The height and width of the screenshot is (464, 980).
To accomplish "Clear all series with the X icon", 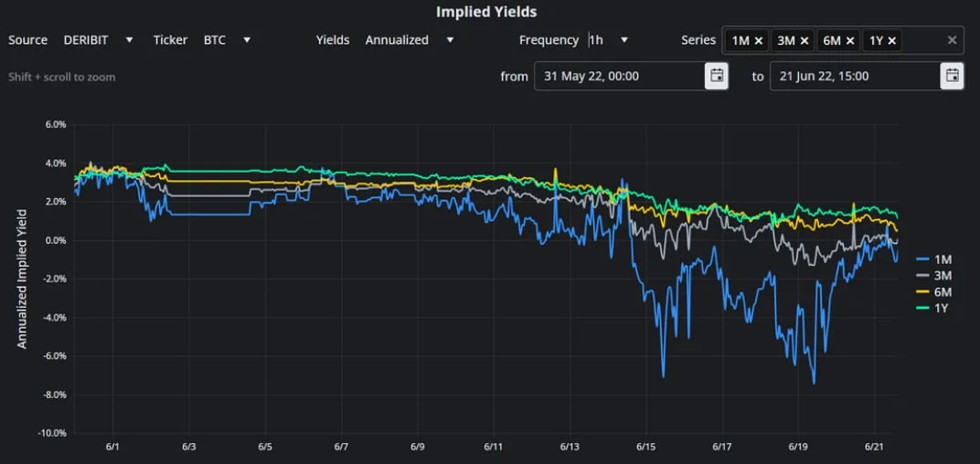I will (x=952, y=40).
